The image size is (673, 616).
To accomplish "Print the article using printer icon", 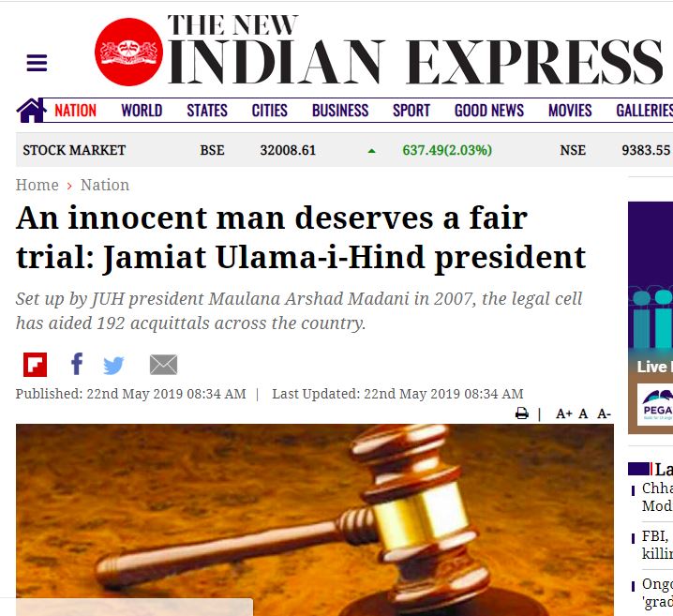I will click(x=522, y=413).
